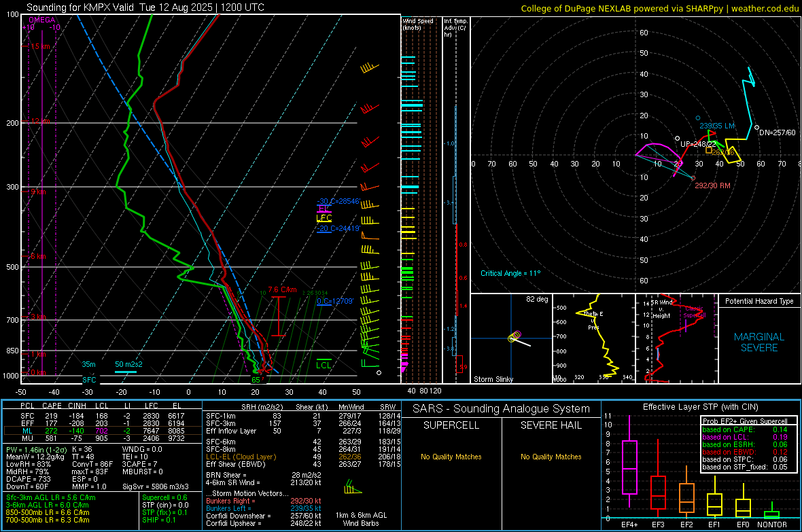Click the red 'Bunkers Right' storm motion
The width and height of the screenshot is (802, 532).
pos(264,501)
